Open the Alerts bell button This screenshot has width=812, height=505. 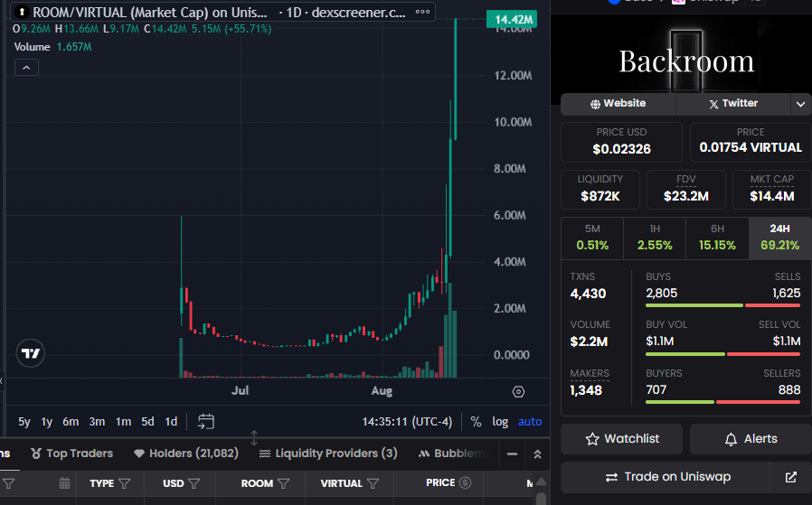click(x=751, y=439)
